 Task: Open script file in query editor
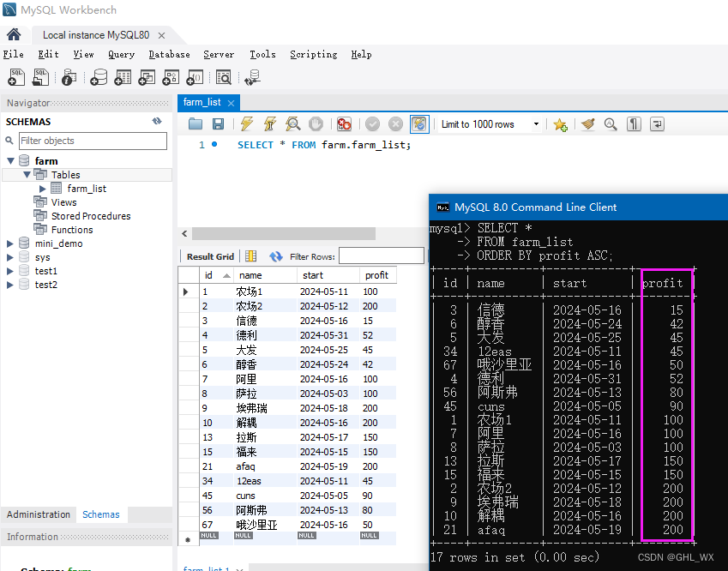click(x=196, y=124)
